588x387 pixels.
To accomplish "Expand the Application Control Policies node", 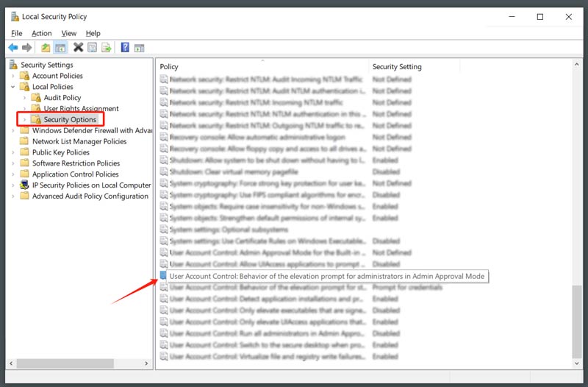I will point(13,174).
